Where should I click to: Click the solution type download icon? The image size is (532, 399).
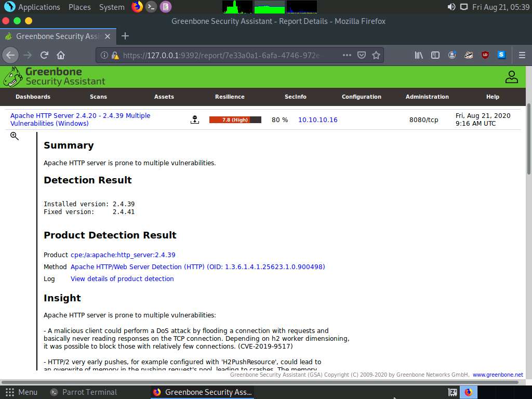pos(195,119)
